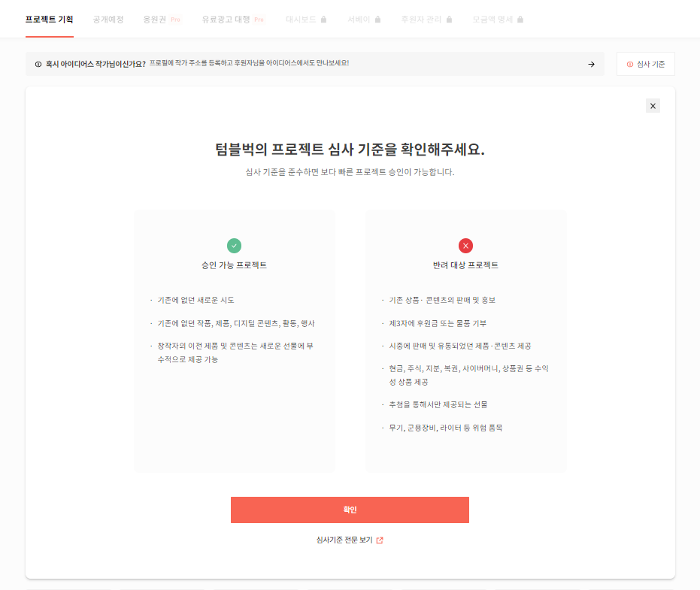This screenshot has width=700, height=590.
Task: Click the 심사 기준 button
Action: click(646, 64)
